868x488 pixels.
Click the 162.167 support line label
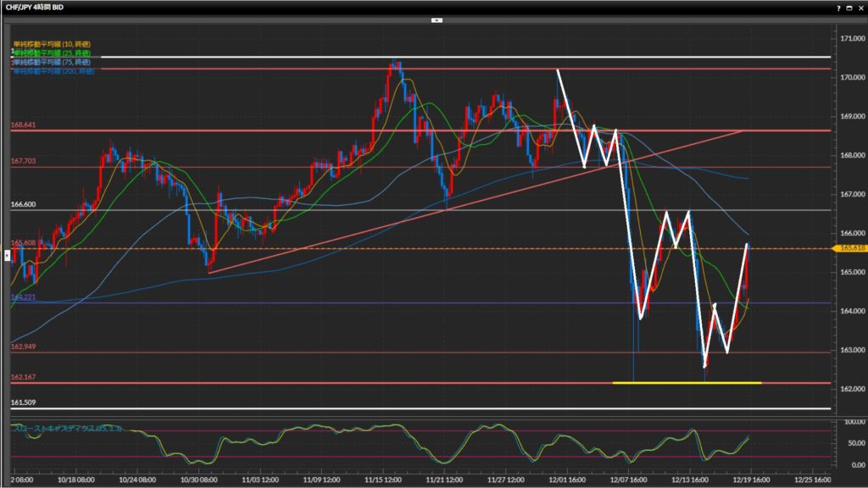(x=23, y=377)
